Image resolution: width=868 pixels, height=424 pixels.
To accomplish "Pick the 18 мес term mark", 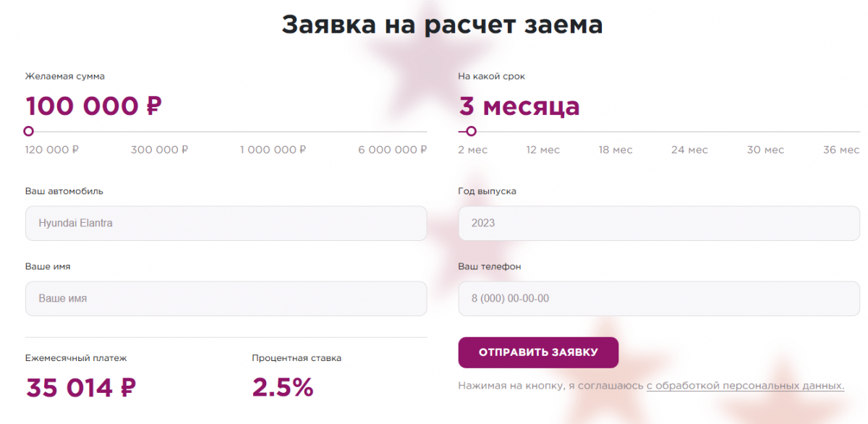I will 615,150.
